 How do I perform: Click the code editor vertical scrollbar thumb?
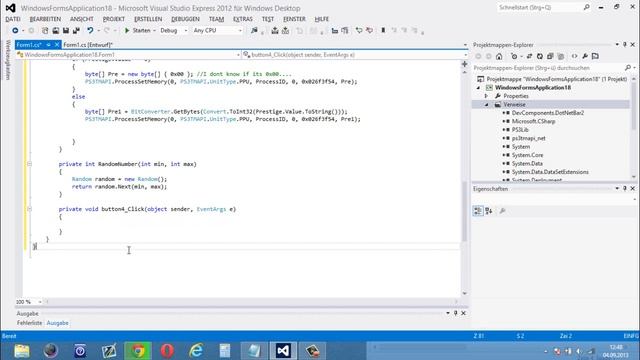(x=464, y=211)
